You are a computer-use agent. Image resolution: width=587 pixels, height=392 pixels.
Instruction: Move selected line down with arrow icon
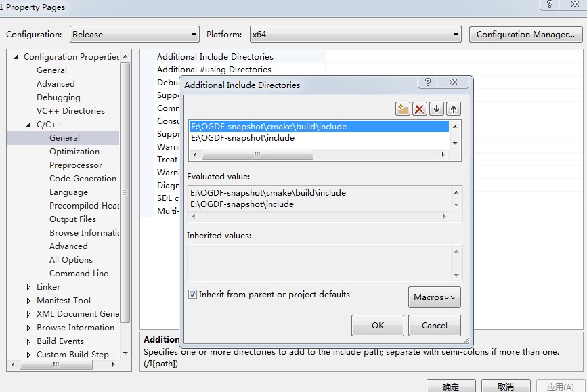pyautogui.click(x=437, y=109)
